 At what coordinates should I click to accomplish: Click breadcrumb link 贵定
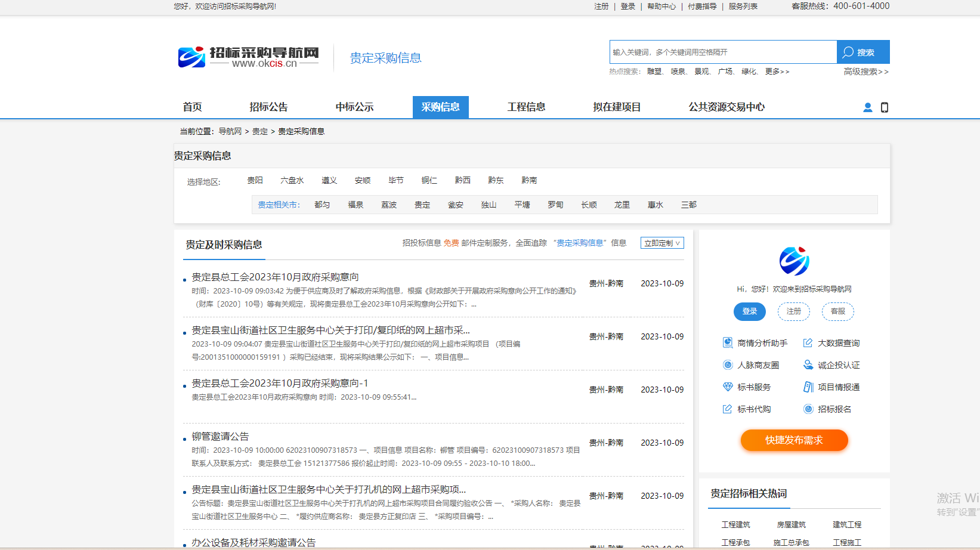point(260,131)
